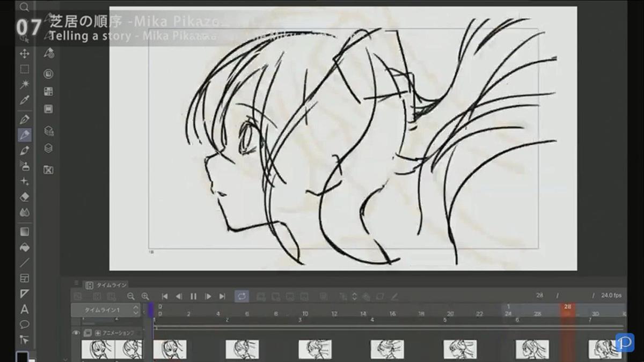Select the Eyedropper tool
Viewport: 644px width, 362px height.
coord(24,100)
